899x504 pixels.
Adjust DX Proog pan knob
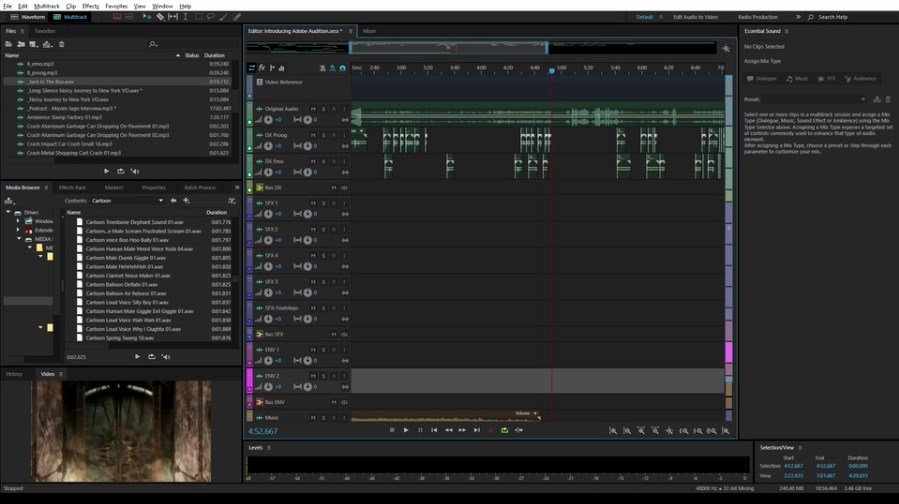(x=307, y=146)
